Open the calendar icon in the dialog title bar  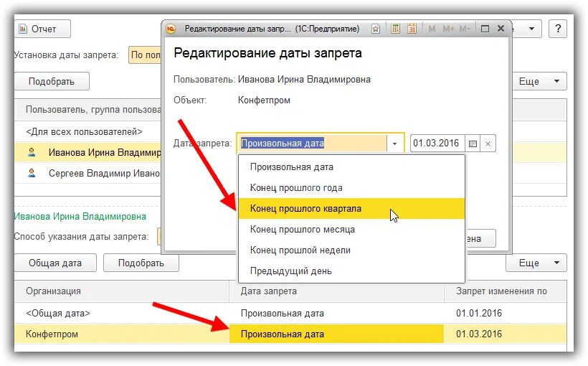pyautogui.click(x=412, y=29)
